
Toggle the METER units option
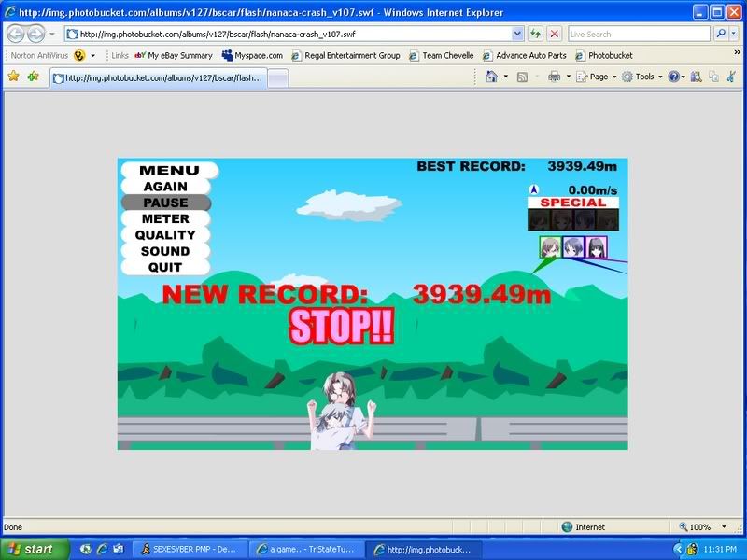tap(165, 218)
